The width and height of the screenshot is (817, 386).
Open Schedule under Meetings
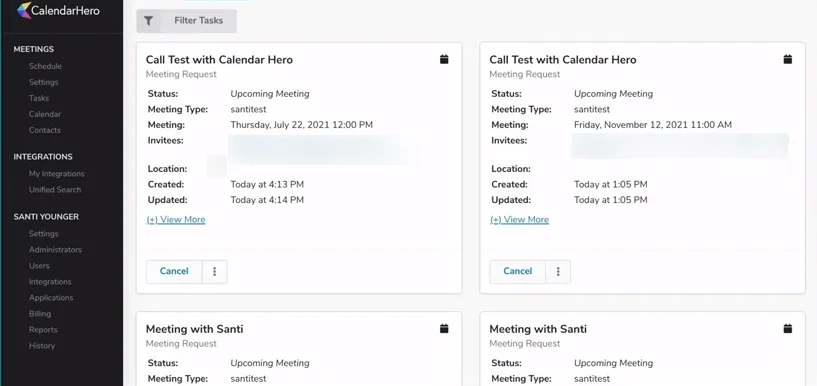point(45,66)
